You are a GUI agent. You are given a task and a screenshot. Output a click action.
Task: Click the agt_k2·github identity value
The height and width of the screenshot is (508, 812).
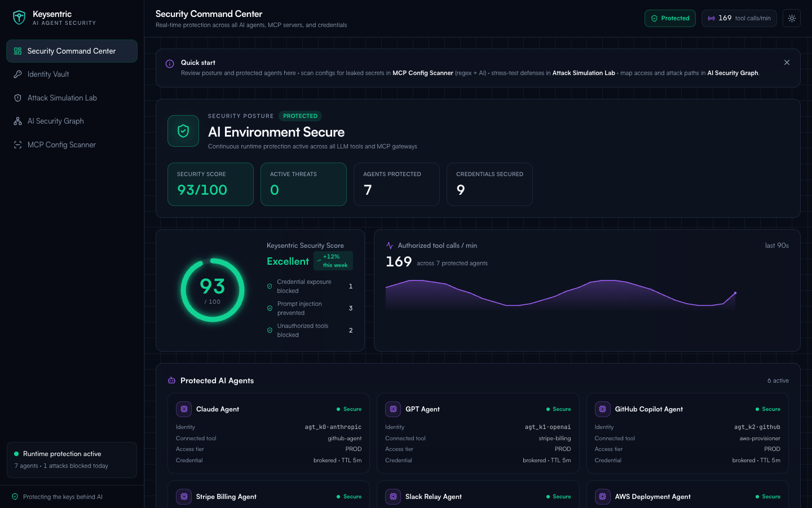pyautogui.click(x=757, y=427)
